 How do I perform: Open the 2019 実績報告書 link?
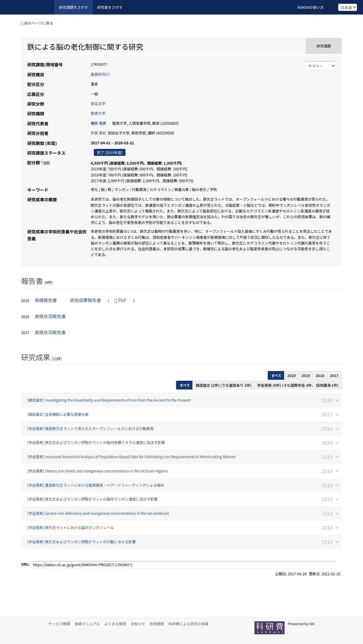tap(46, 301)
